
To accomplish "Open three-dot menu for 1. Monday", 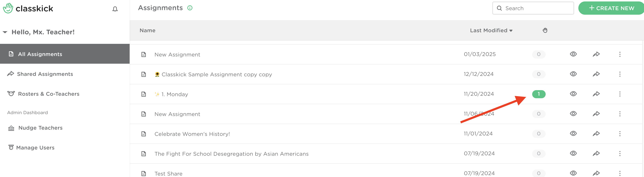I will pyautogui.click(x=620, y=94).
